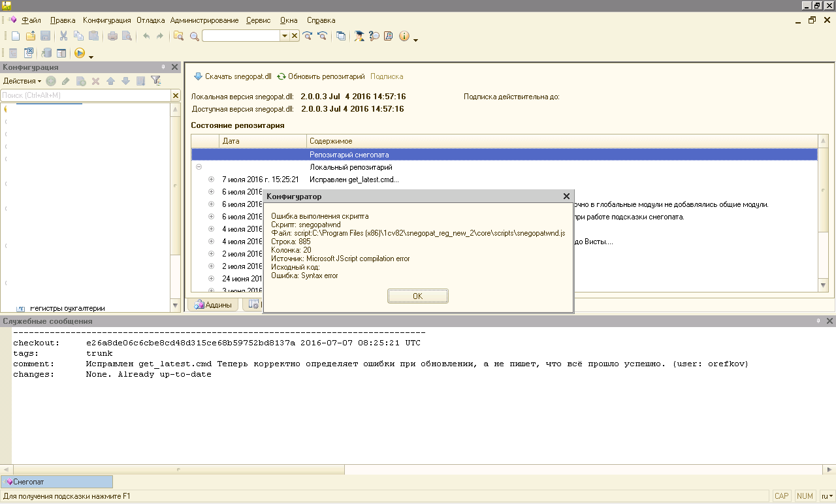Viewport: 836px width, 504px height.
Task: Click the database configuration cylinder icon
Action: click(46, 53)
